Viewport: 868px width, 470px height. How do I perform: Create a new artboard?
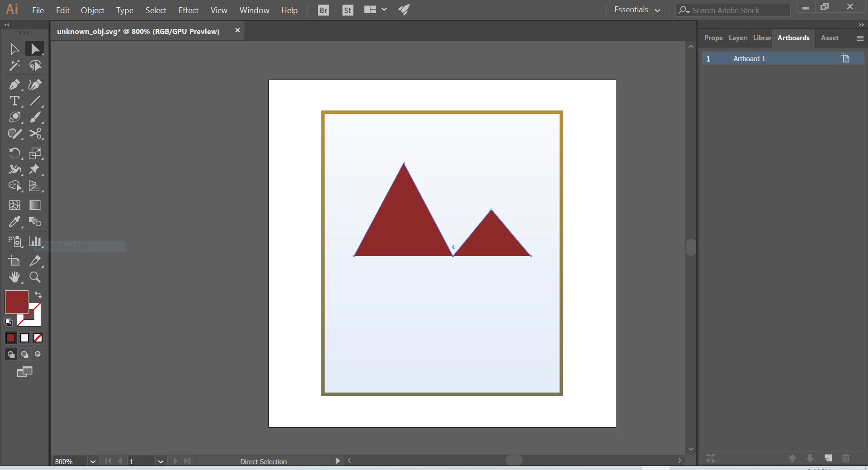click(828, 458)
